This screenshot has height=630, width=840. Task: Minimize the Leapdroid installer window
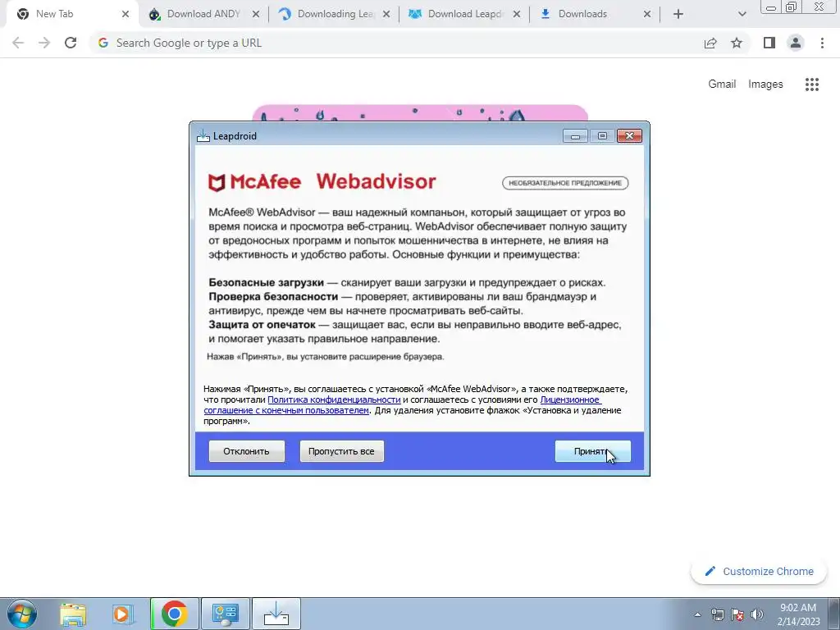575,136
